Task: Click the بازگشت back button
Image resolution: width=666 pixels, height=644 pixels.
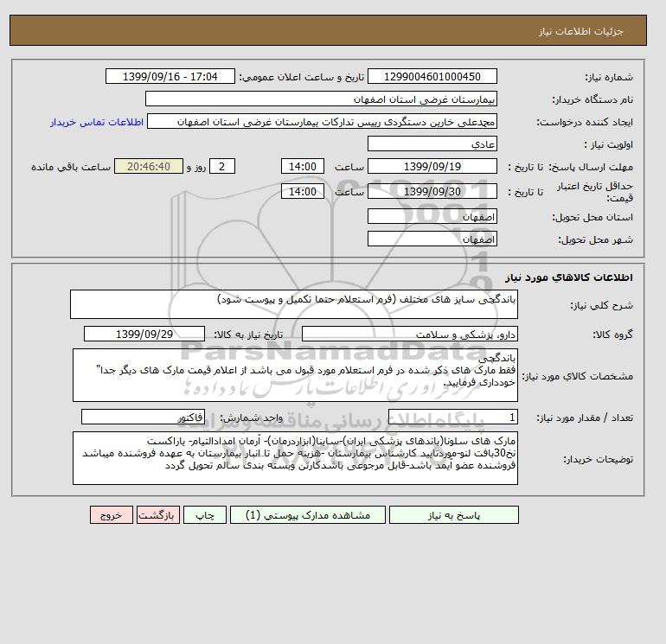Action: click(x=158, y=515)
